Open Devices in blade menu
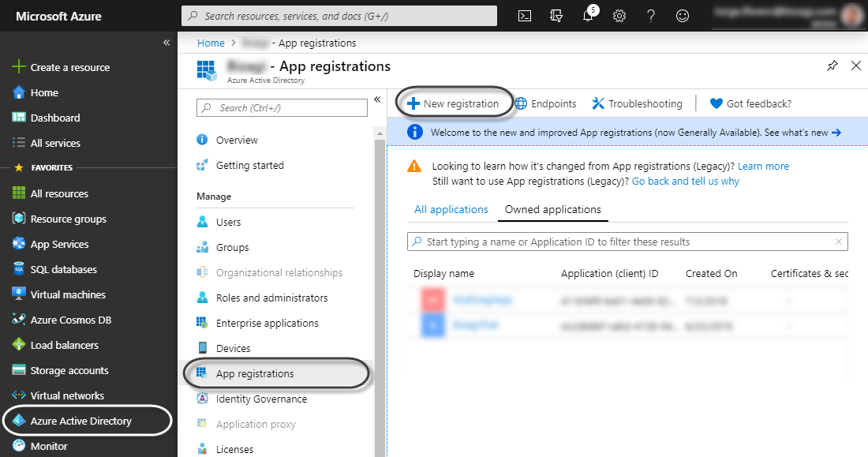 [223, 348]
